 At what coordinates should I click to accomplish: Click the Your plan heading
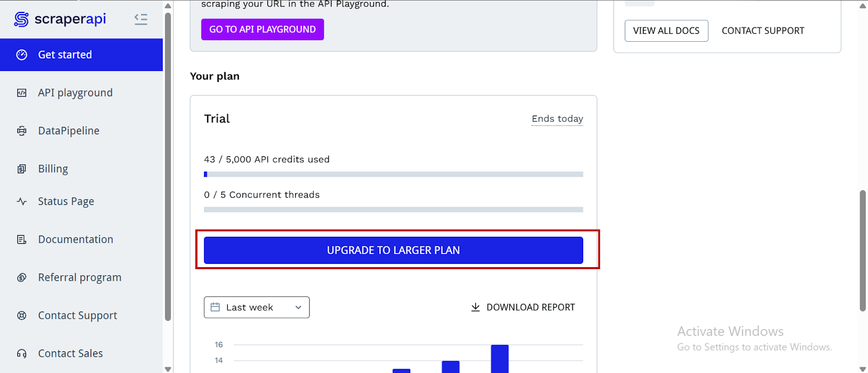[x=215, y=77]
